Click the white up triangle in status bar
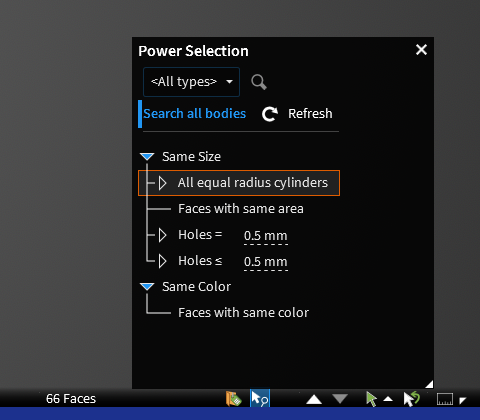This screenshot has width=480, height=420. click(x=314, y=399)
